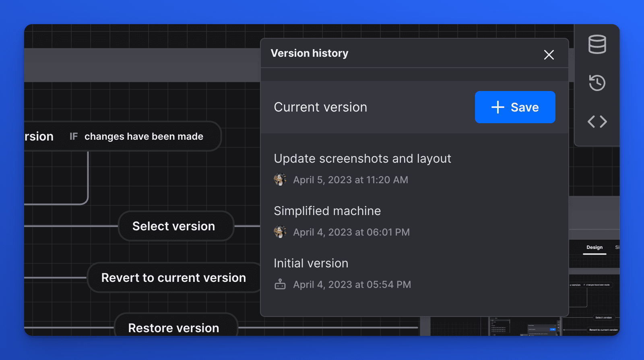
Task: Click the plus icon in Save button
Action: coord(497,107)
